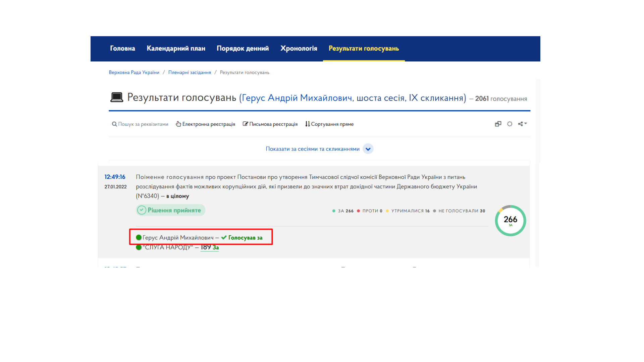Click Показати за сесіями та скликаннями
The width and height of the screenshot is (644, 362).
coord(313,149)
